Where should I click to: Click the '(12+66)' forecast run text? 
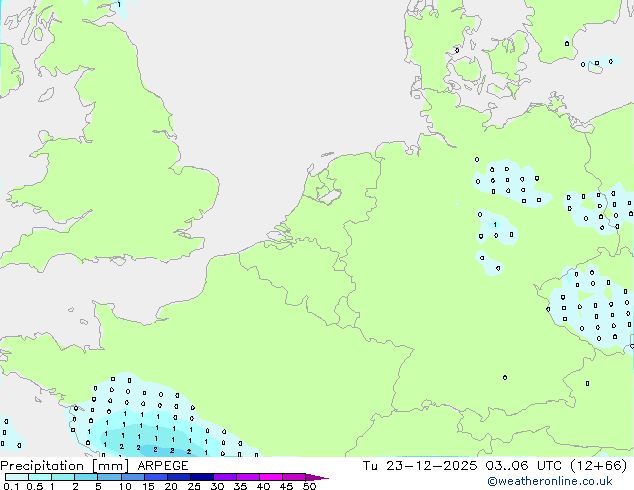599,466
